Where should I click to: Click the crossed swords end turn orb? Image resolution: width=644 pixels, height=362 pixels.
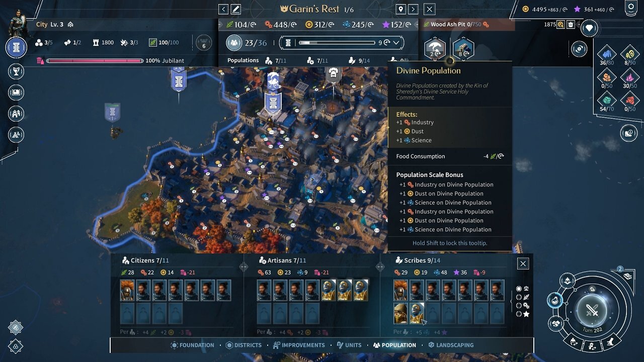592,310
